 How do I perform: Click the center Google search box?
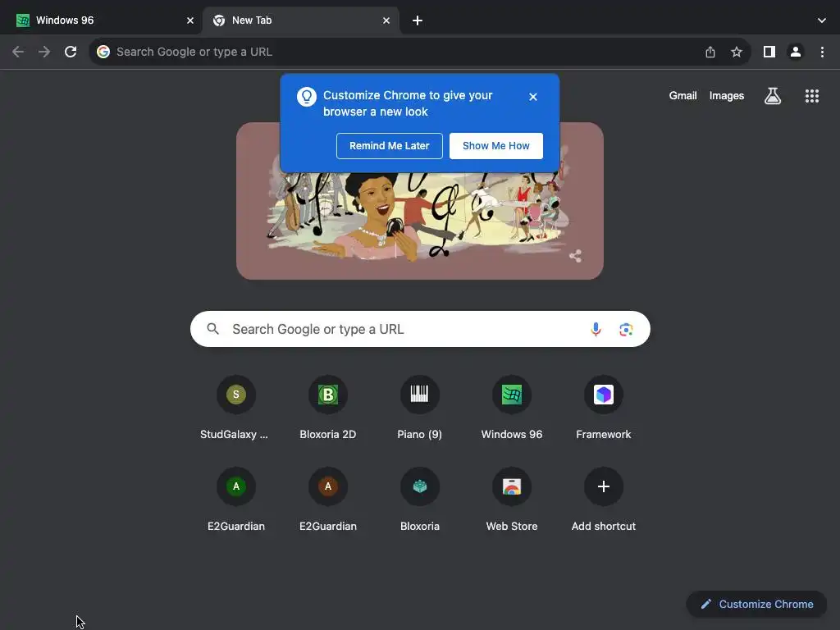[x=420, y=329]
